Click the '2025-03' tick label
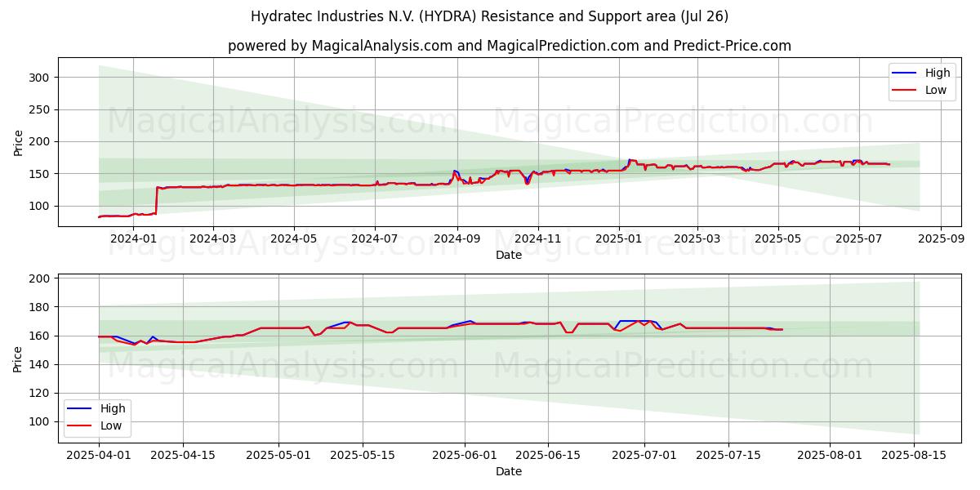980x490 pixels. click(x=697, y=239)
